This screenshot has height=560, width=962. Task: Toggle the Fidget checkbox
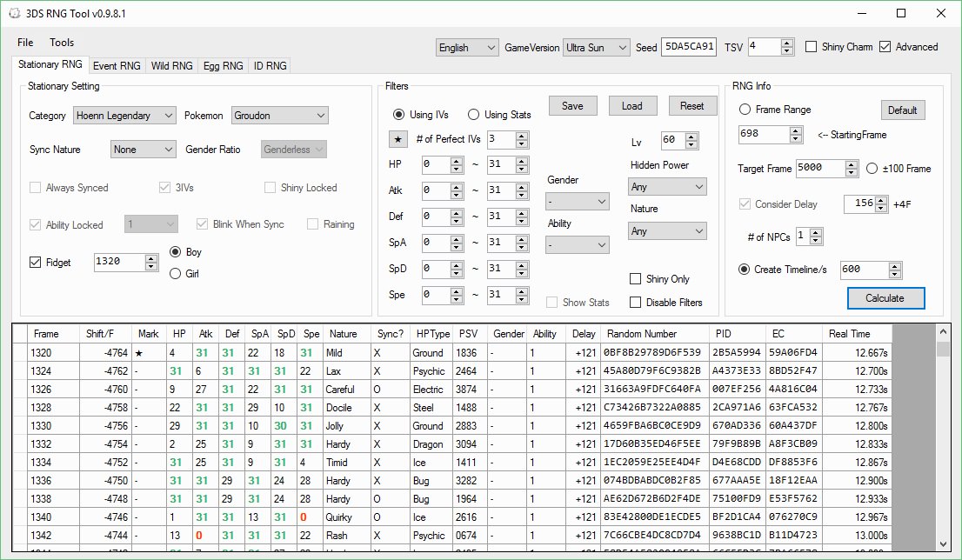point(35,262)
